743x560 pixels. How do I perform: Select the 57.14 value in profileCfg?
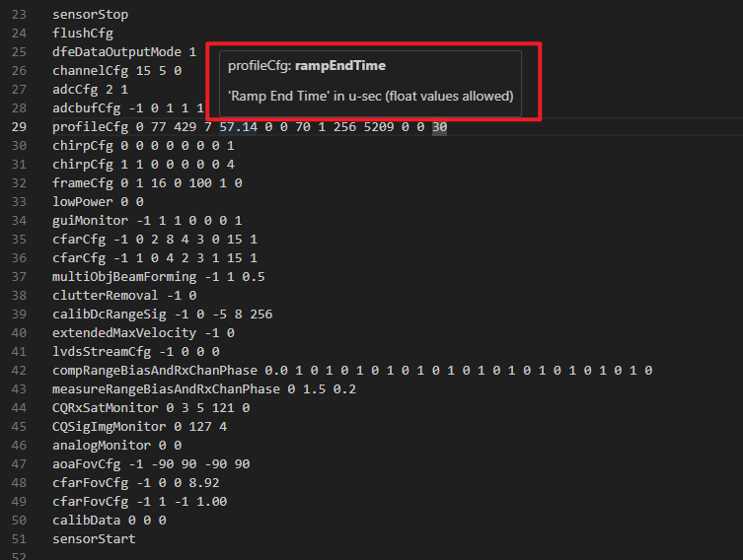click(x=238, y=127)
